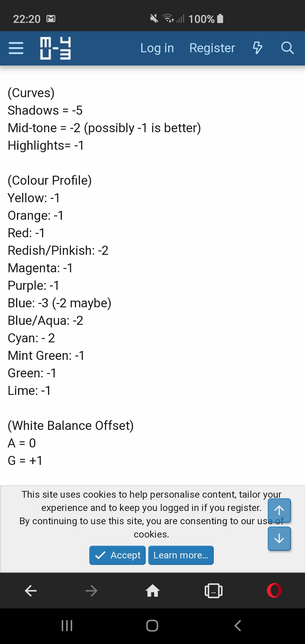
Task: Open the Opera menu icon
Action: pos(274,590)
